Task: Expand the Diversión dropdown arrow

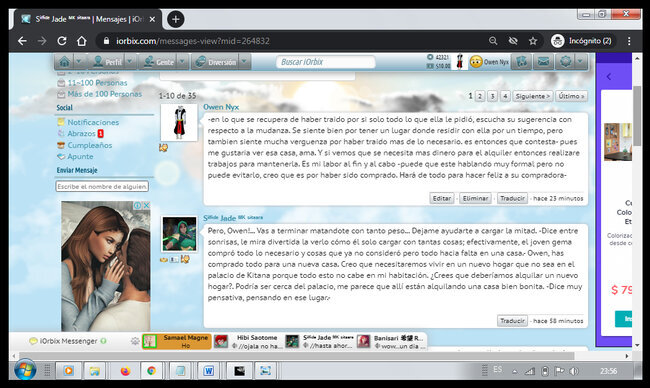Action: [244, 62]
